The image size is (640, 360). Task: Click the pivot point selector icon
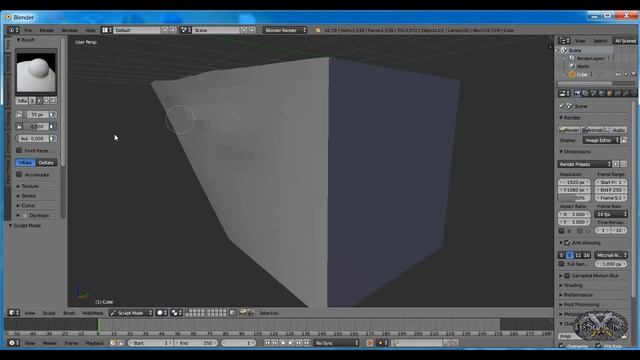tap(176, 313)
